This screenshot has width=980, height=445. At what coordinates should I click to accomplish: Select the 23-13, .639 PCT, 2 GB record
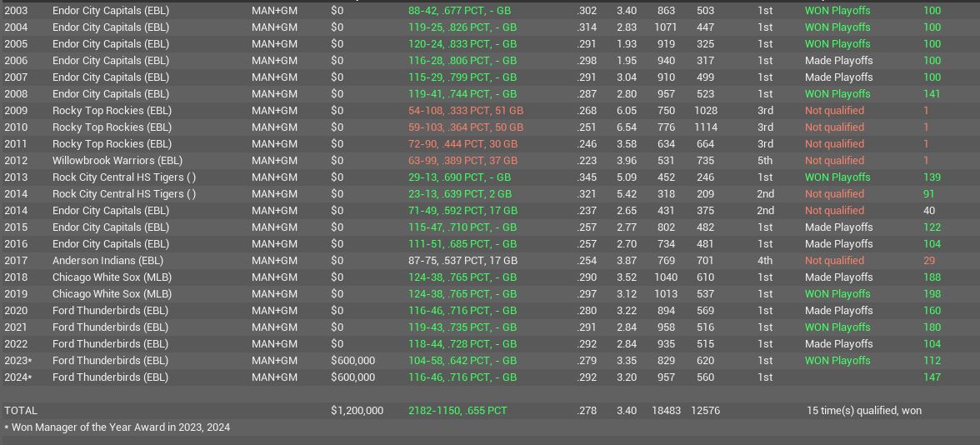coord(460,193)
